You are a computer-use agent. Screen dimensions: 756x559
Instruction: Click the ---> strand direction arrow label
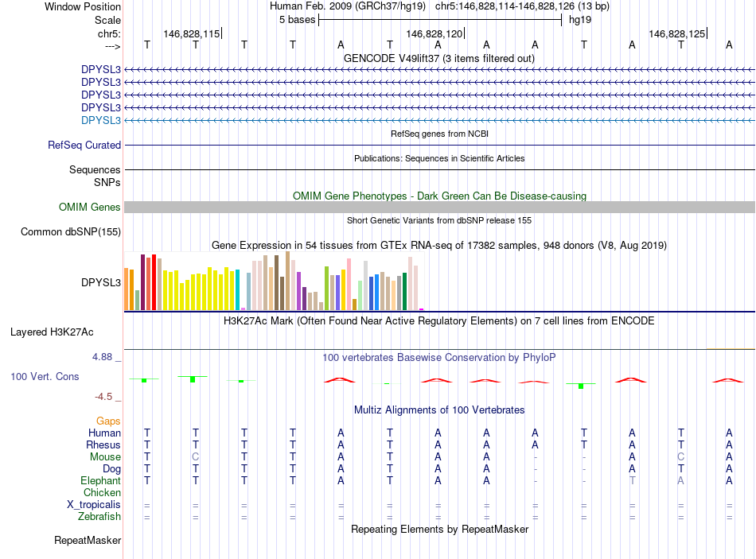point(113,46)
